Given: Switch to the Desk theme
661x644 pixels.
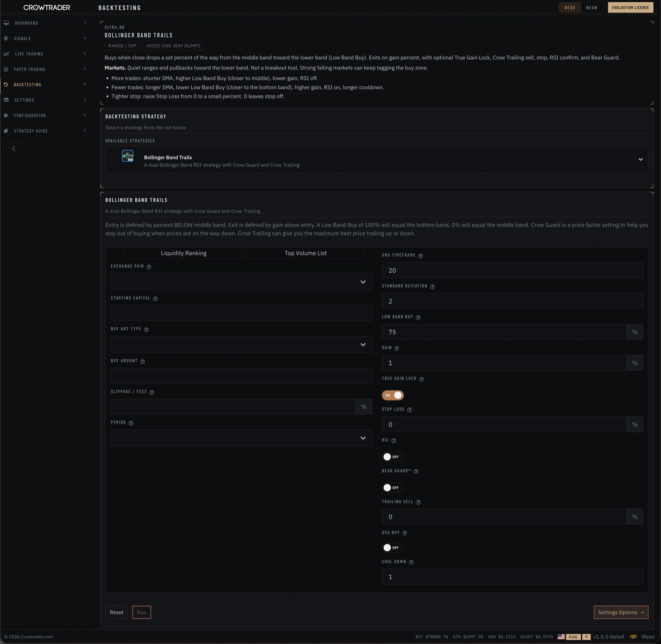Looking at the screenshot, I should tap(570, 7).
